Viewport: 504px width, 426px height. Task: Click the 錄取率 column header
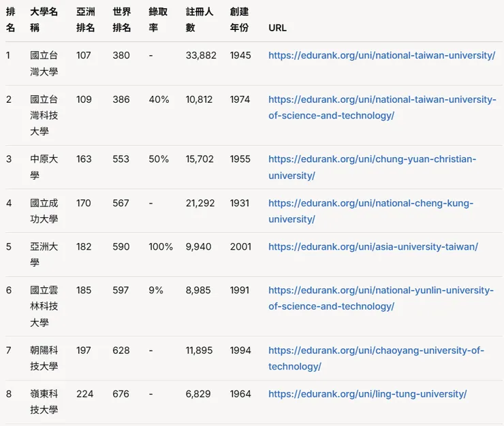(158, 20)
